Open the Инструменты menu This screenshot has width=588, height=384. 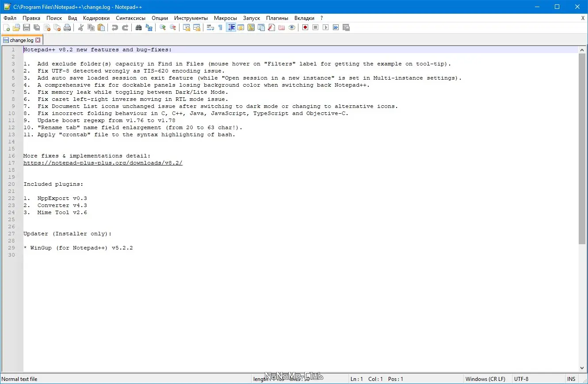point(191,18)
